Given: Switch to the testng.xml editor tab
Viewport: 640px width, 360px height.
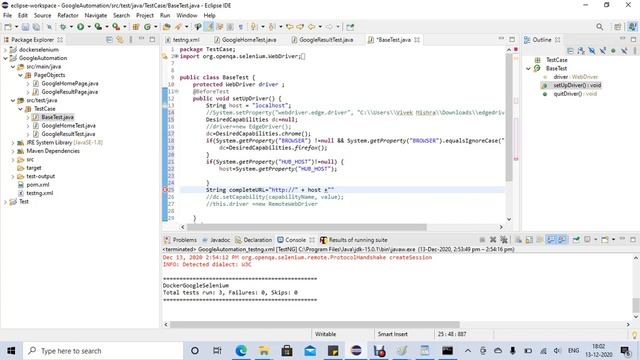Looking at the screenshot, I should coord(182,40).
